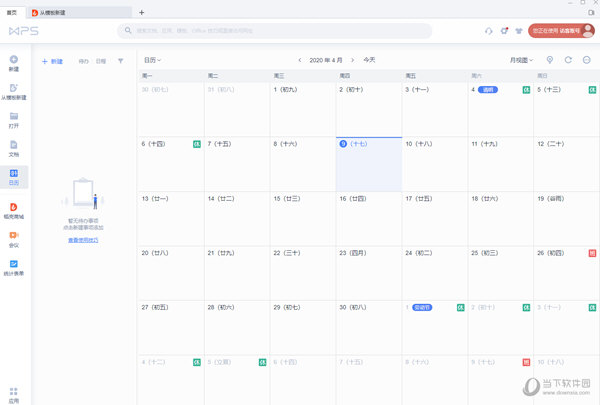Click the refresh calendar icon
This screenshot has height=405, width=600.
point(568,60)
